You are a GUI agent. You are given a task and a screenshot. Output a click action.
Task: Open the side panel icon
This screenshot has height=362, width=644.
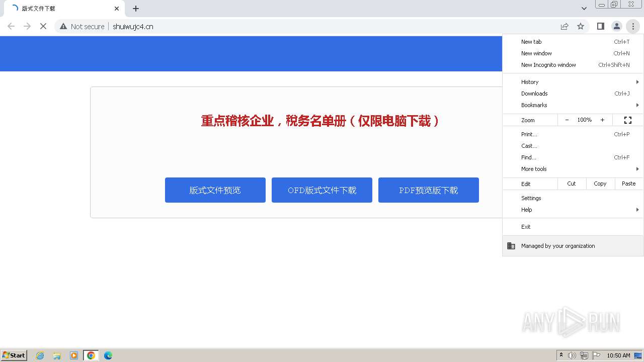[600, 26]
